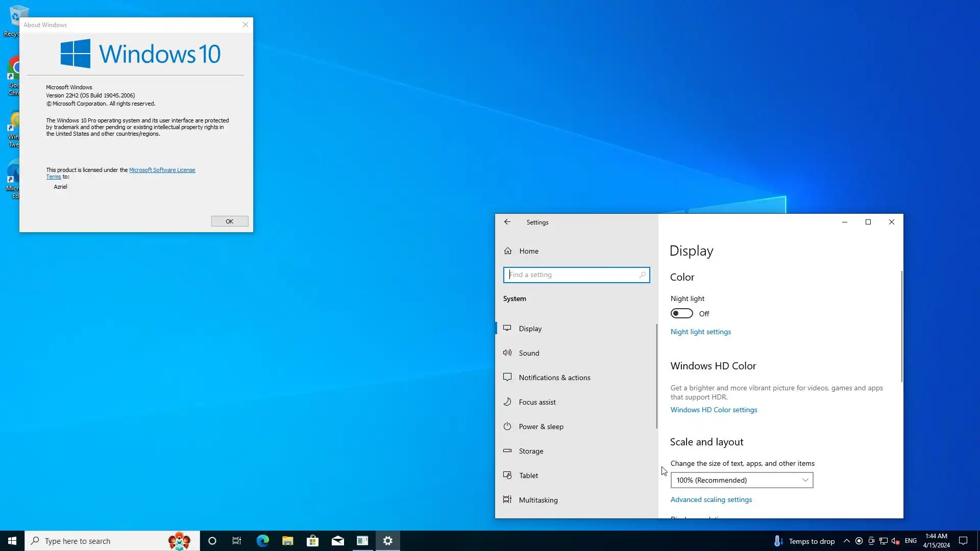Open Microsoft Store from the taskbar
980x551 pixels.
(x=312, y=541)
